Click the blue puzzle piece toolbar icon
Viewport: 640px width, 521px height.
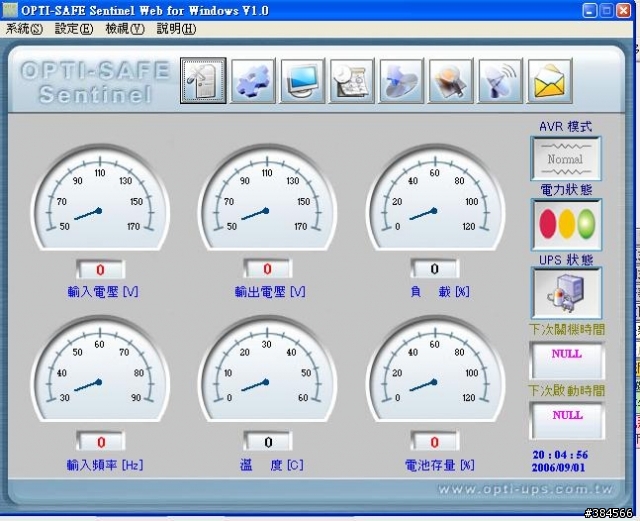point(253,80)
